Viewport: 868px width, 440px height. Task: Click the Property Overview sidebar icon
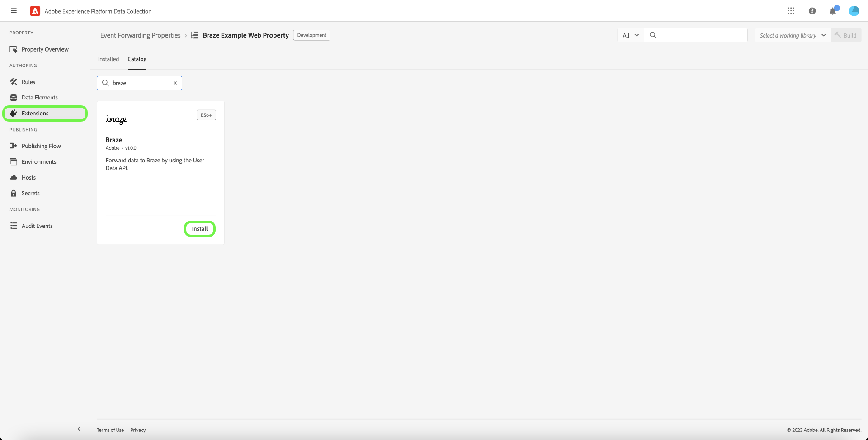[14, 49]
